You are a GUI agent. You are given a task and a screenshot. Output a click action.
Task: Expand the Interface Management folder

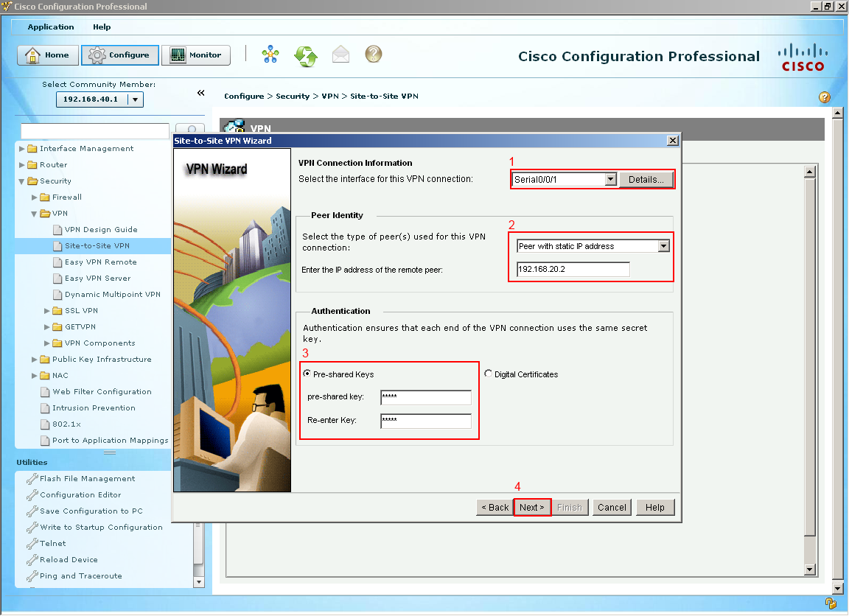21,149
